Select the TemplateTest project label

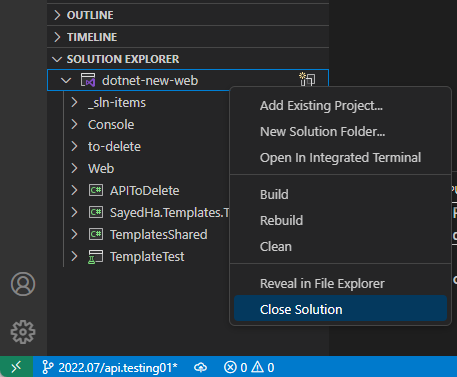pos(147,257)
